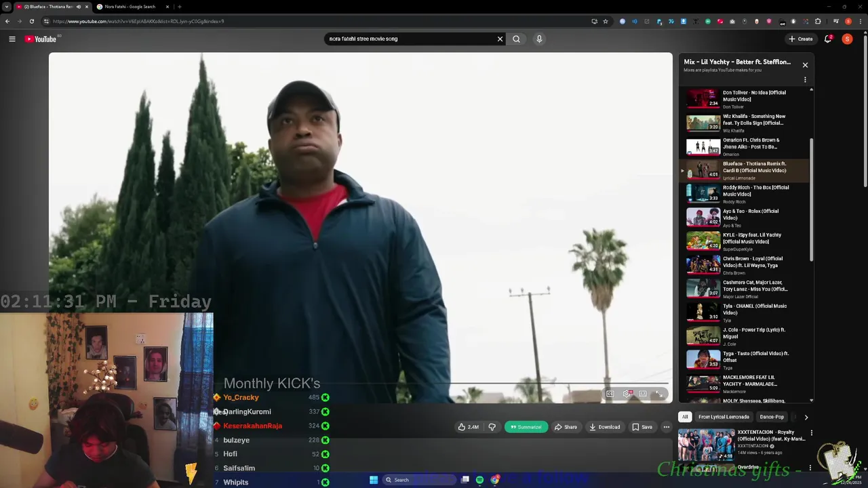This screenshot has width=868, height=488.
Task: Open the Mix playlist three-dot options
Action: [805, 80]
